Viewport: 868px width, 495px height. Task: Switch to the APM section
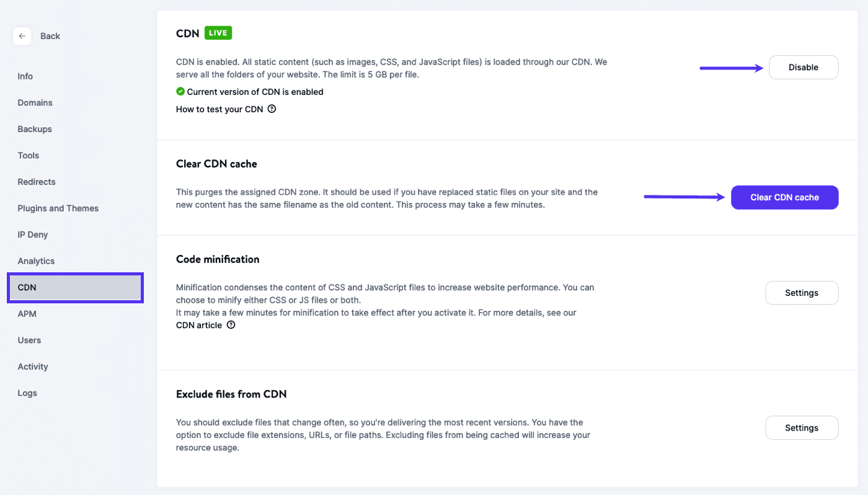pos(27,313)
